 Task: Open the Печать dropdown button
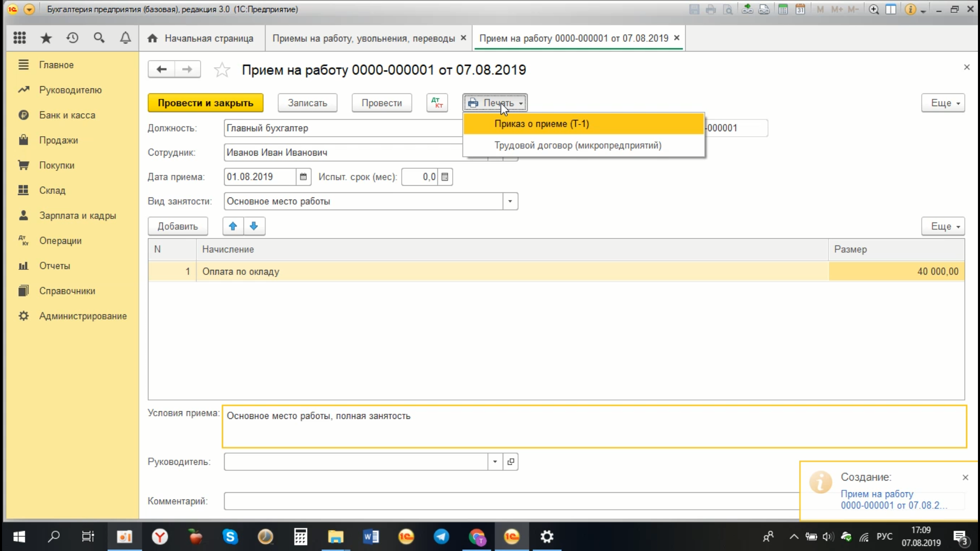click(x=495, y=102)
